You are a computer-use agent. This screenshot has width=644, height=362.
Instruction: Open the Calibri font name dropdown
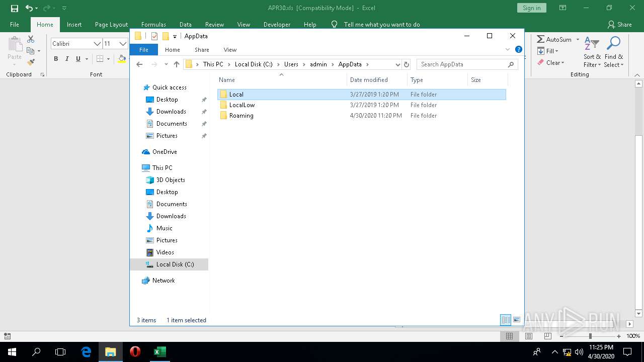pos(97,44)
